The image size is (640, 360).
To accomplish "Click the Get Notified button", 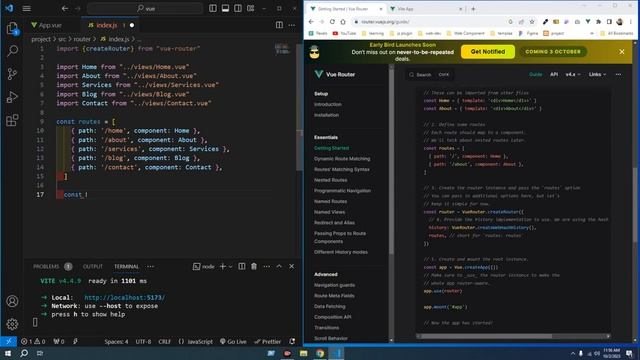I will point(488,52).
